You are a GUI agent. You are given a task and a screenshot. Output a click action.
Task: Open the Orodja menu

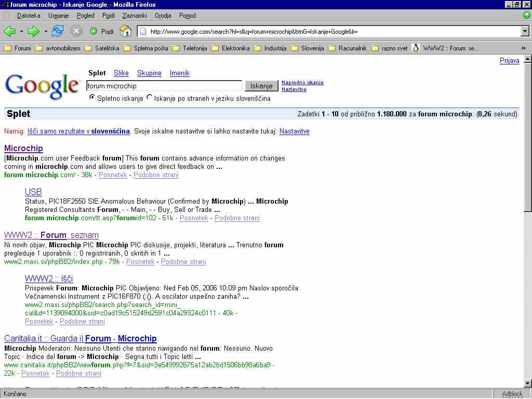coord(163,16)
